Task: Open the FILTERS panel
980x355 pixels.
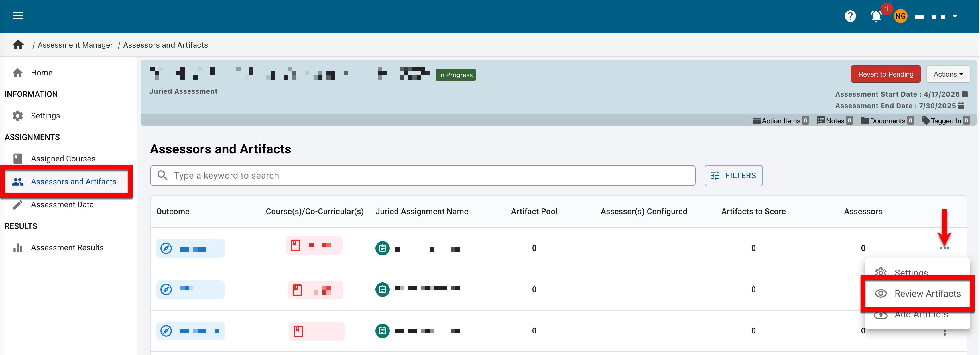Action: click(733, 175)
